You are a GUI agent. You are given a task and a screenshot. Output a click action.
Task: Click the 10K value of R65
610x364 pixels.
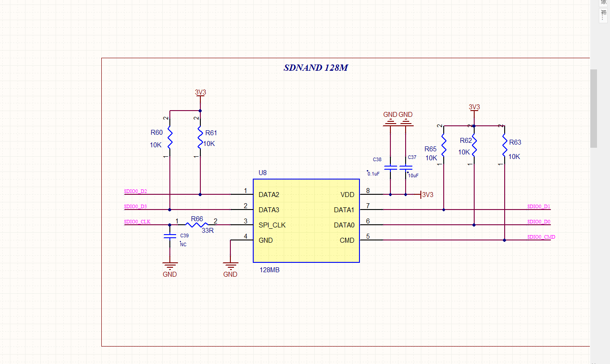click(x=431, y=158)
